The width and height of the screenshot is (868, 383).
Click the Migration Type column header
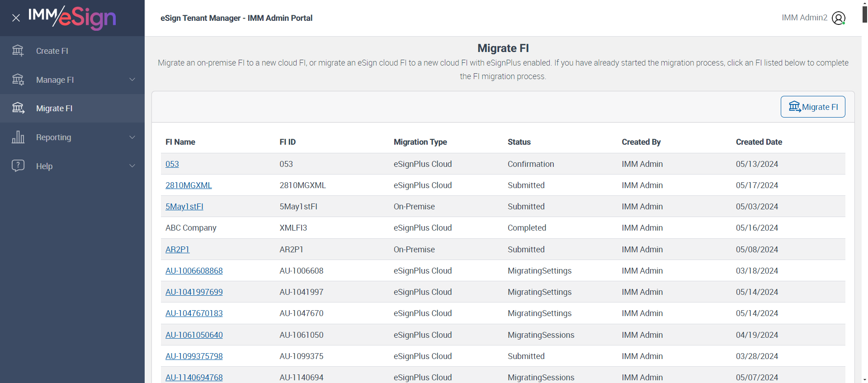[x=420, y=142]
